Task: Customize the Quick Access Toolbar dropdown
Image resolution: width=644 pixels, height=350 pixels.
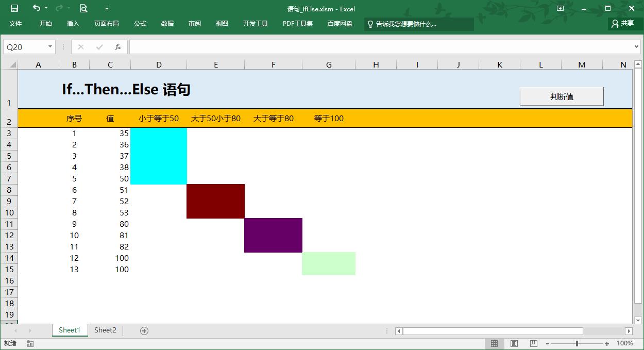Action: click(x=107, y=8)
